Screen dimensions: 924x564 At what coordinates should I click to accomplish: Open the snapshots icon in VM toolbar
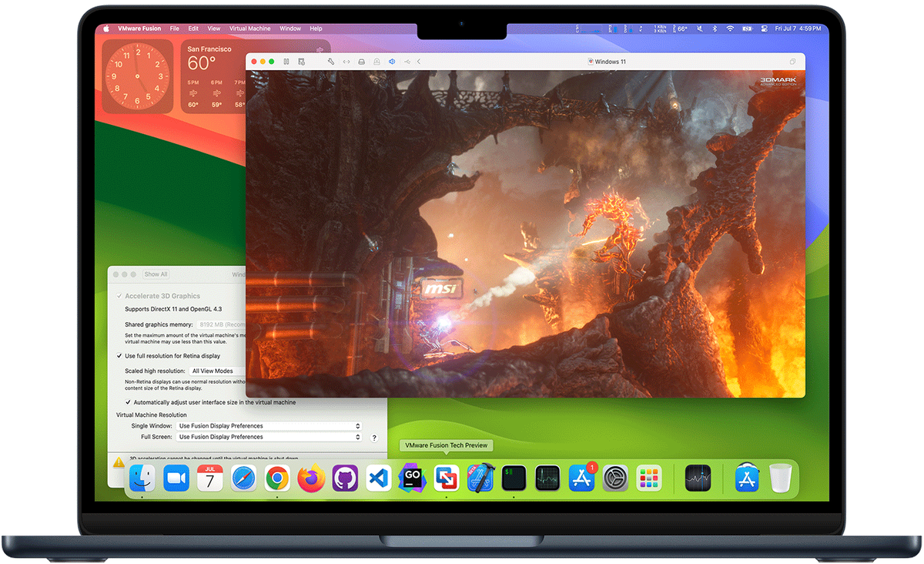pos(301,62)
